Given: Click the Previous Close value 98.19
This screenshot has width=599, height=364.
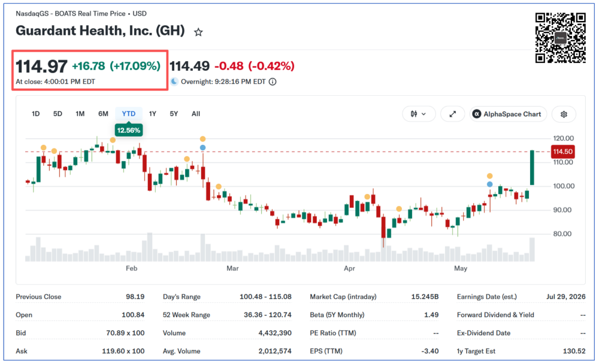Looking at the screenshot, I should [x=135, y=296].
